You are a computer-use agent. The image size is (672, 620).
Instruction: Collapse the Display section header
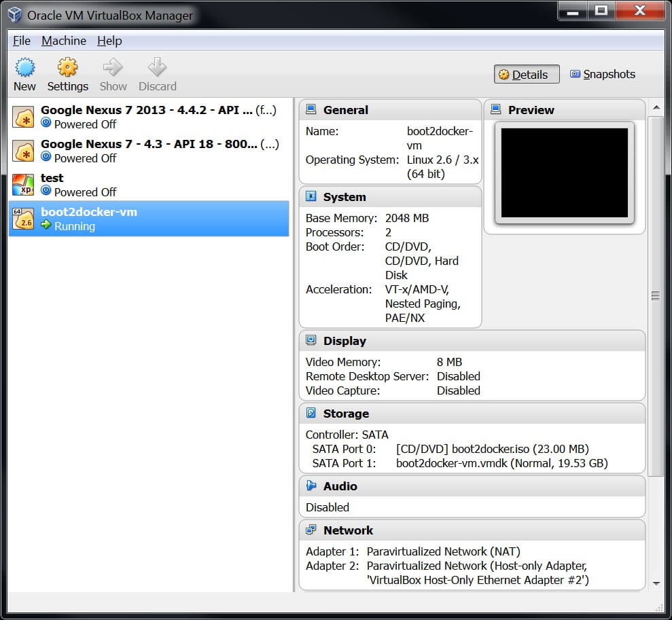472,341
